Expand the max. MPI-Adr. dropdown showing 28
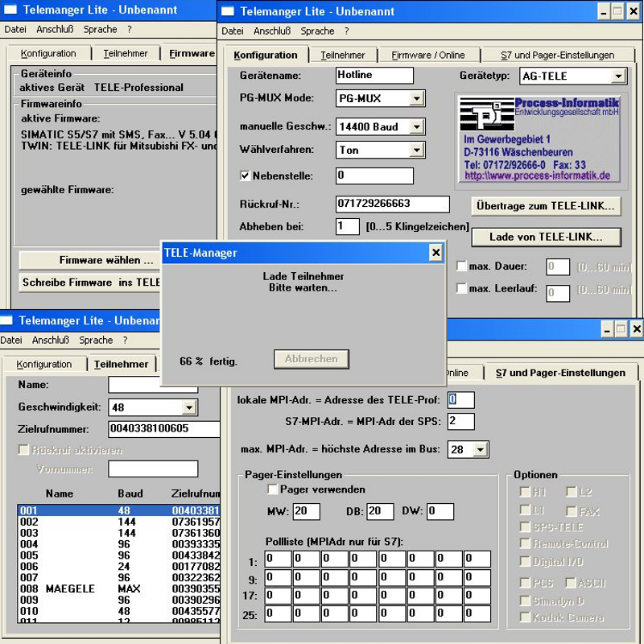644x644 pixels. tap(480, 449)
